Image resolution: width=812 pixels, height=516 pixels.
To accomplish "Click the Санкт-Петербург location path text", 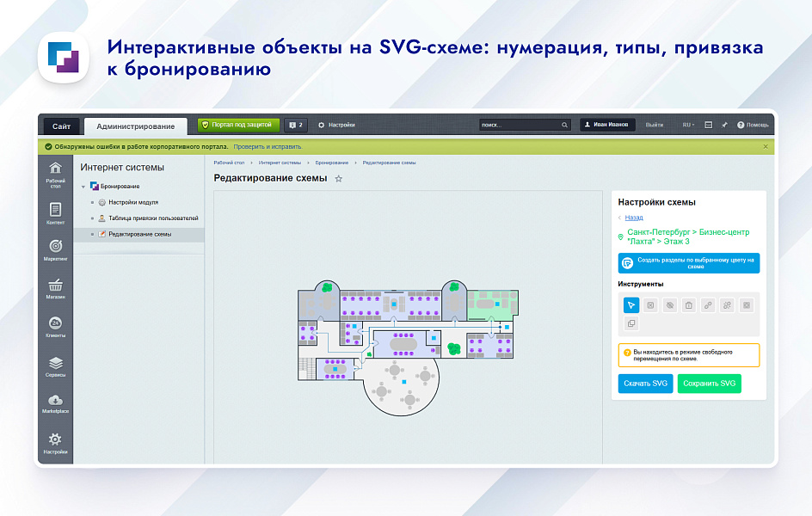I will coord(688,236).
